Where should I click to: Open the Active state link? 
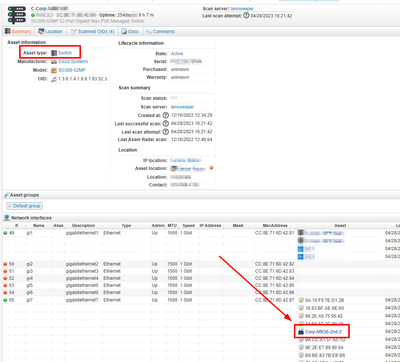tap(177, 54)
